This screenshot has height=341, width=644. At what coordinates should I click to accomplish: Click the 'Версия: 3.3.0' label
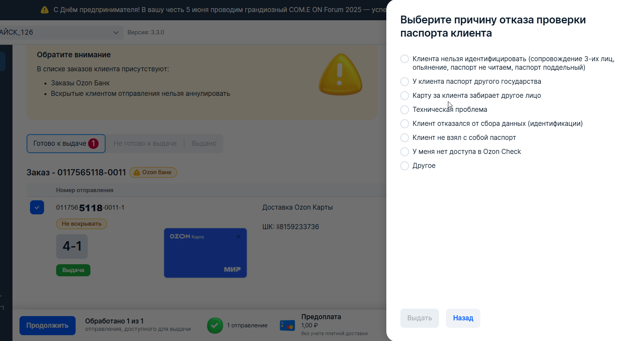point(146,32)
